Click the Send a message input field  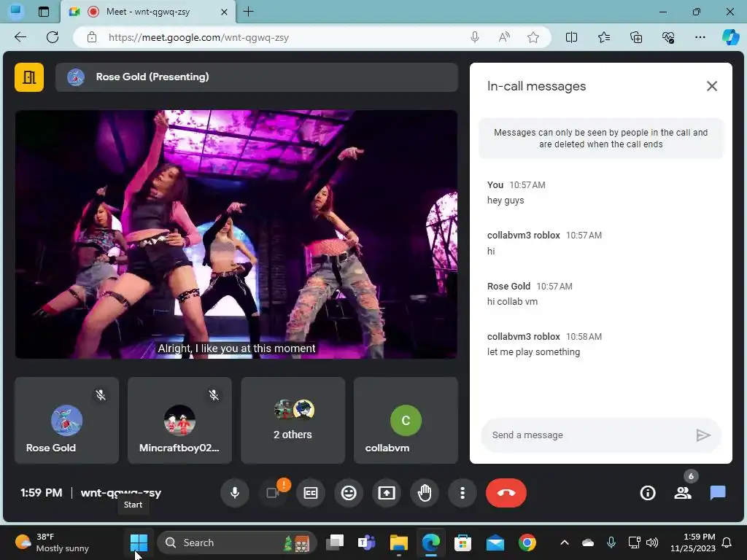[589, 435]
